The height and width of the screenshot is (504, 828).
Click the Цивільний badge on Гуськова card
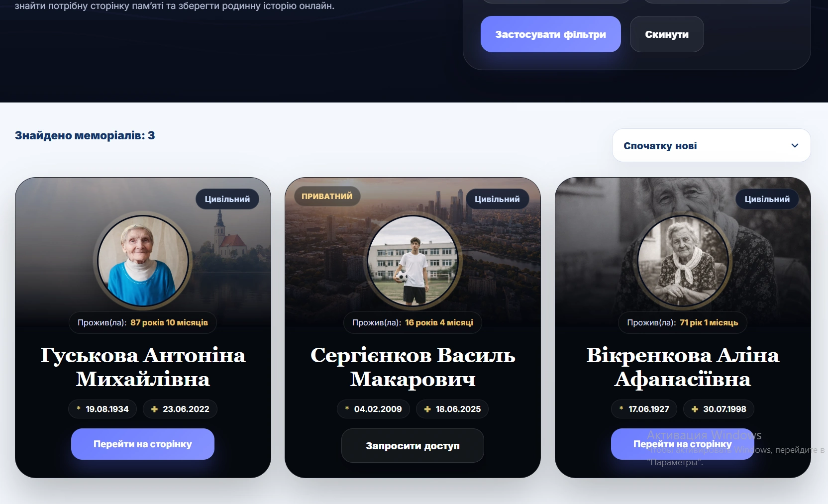pos(227,199)
